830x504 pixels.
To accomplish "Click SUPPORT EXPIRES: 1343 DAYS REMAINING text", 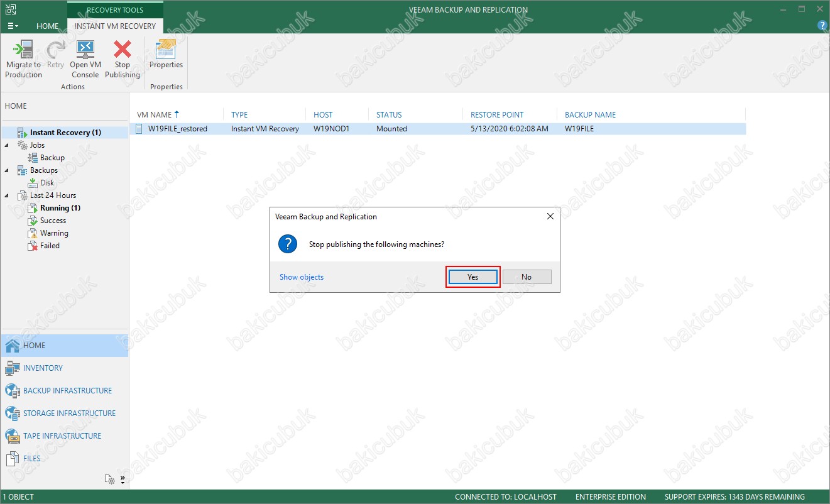I will 734,497.
